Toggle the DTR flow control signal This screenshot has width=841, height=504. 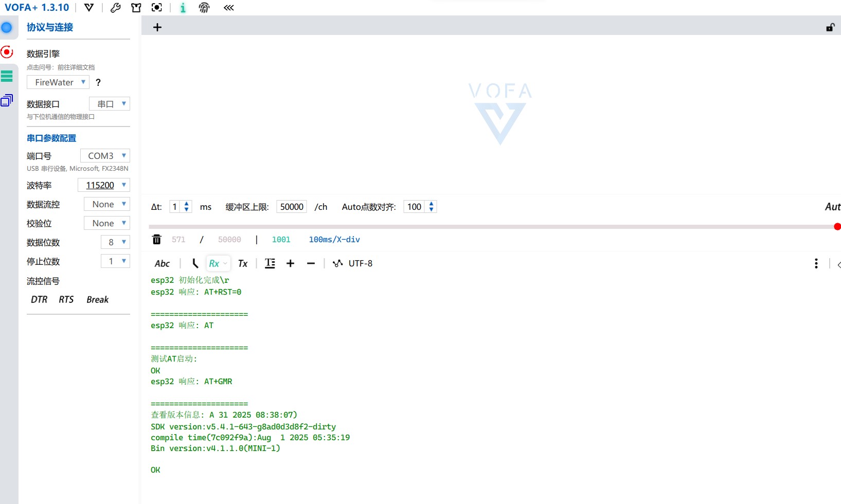pyautogui.click(x=39, y=299)
